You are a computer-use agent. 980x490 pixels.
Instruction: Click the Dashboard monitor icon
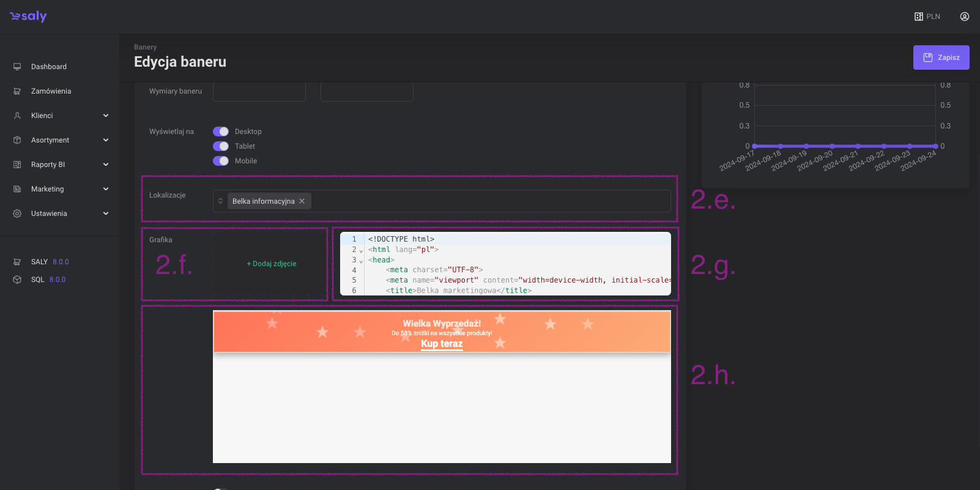[x=17, y=67]
